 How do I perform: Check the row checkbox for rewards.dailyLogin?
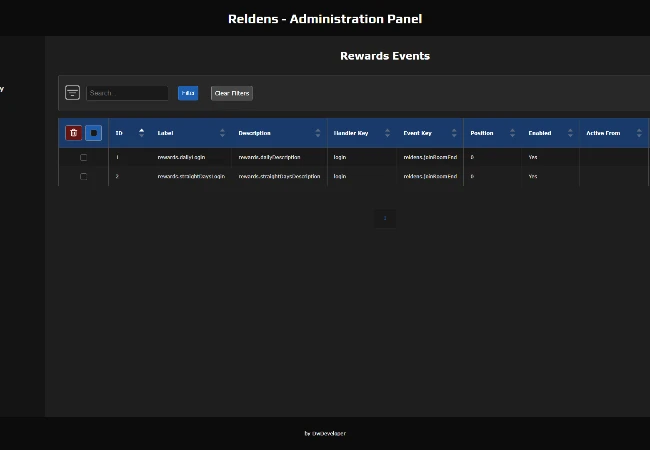[x=83, y=157]
